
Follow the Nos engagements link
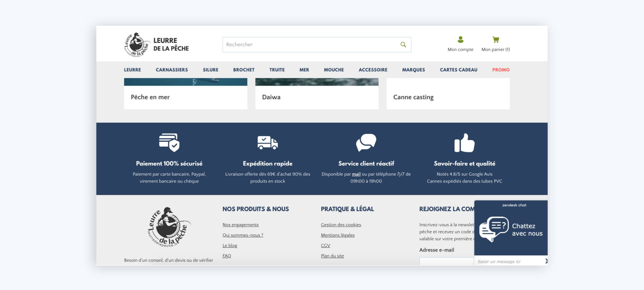click(x=240, y=225)
